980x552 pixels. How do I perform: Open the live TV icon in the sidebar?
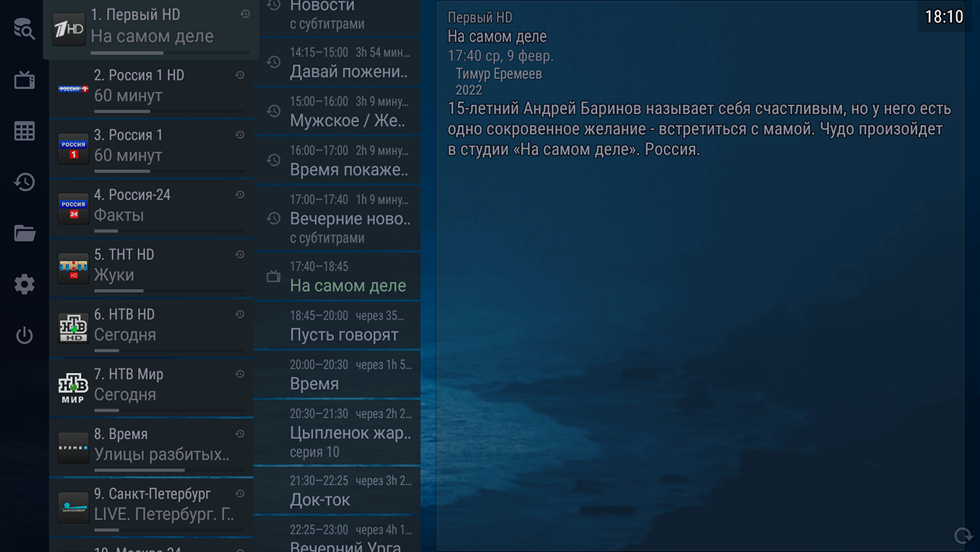click(24, 79)
